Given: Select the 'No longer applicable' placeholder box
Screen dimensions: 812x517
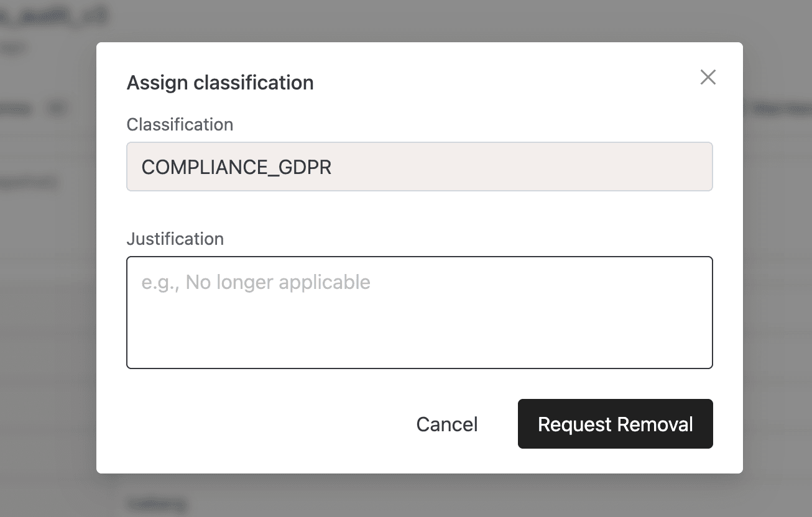Looking at the screenshot, I should coord(419,312).
